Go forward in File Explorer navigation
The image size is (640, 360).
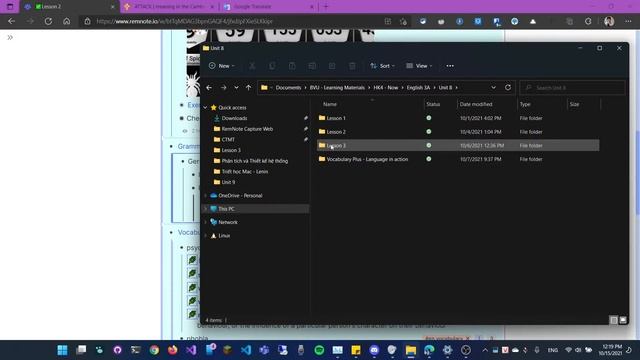pyautogui.click(x=223, y=88)
